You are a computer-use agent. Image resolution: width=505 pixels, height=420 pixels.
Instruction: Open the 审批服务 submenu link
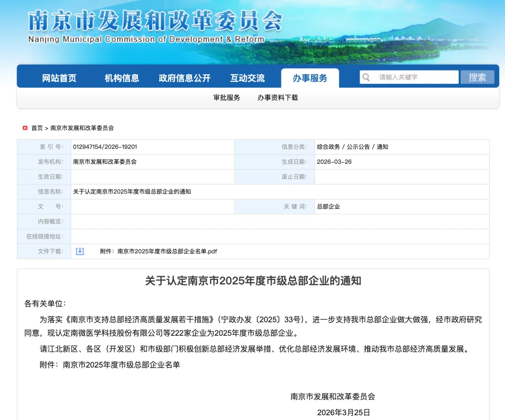click(227, 98)
